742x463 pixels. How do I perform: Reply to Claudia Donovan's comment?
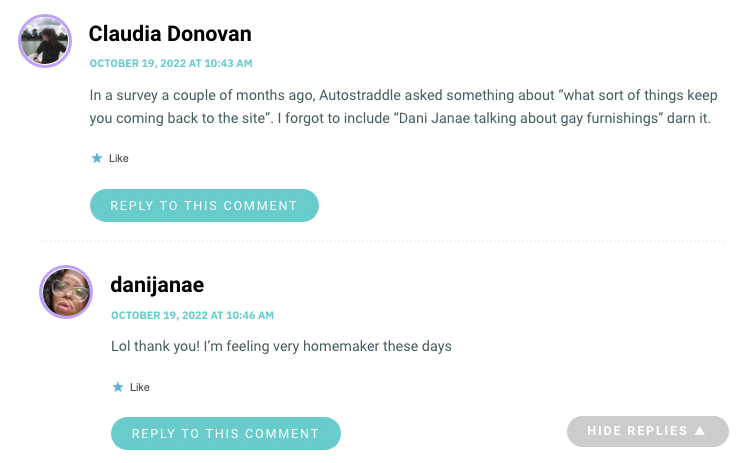pyautogui.click(x=204, y=205)
